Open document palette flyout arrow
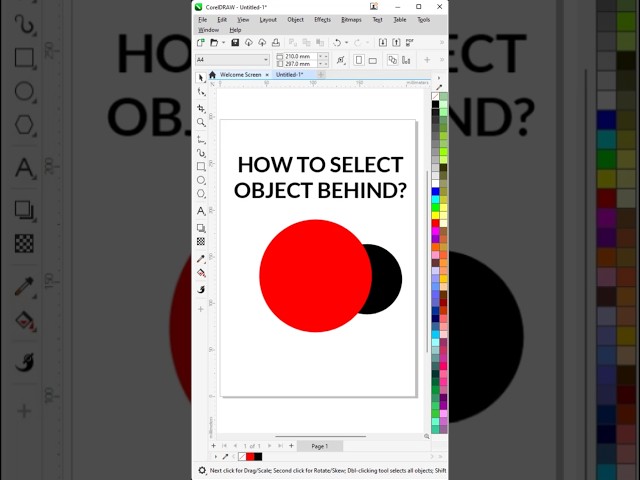 coord(216,457)
